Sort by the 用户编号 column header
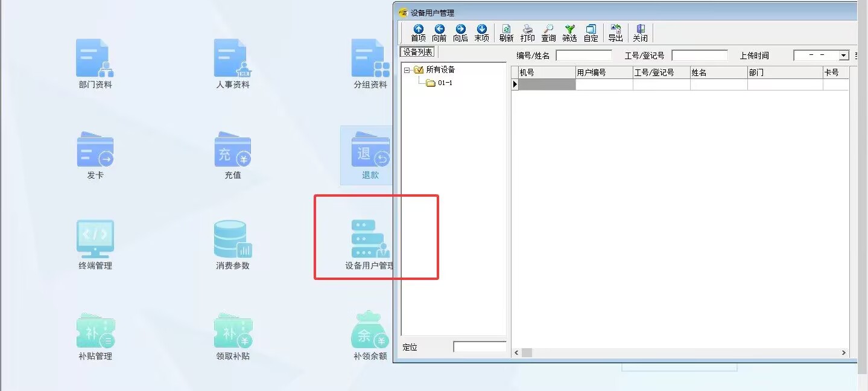868x391 pixels. point(604,72)
